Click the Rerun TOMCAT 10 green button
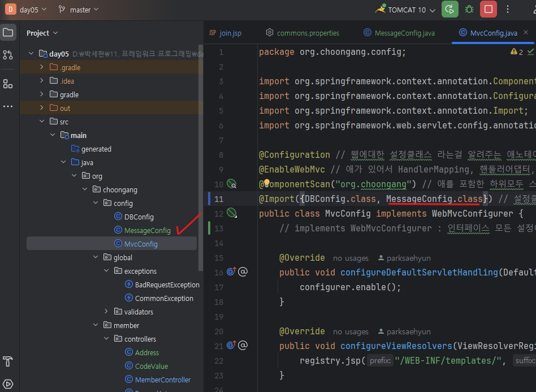The width and height of the screenshot is (536, 392). [449, 9]
